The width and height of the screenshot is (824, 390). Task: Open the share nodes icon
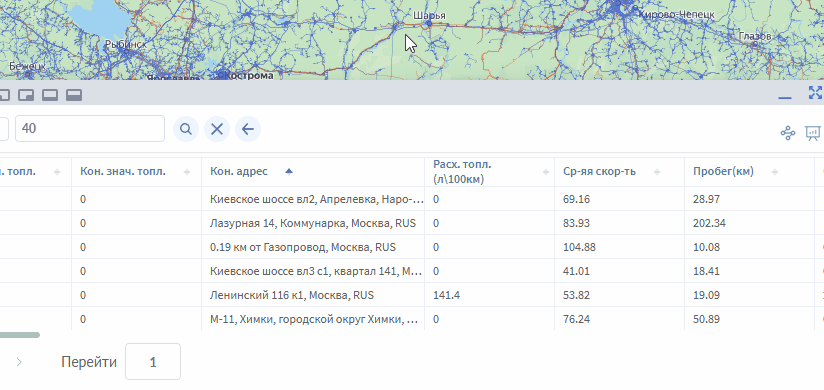(x=788, y=133)
